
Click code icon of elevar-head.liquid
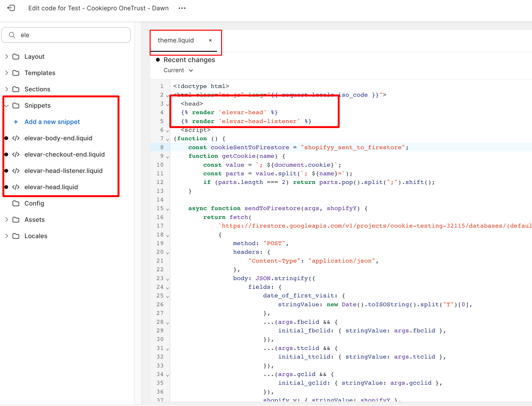[x=16, y=187]
